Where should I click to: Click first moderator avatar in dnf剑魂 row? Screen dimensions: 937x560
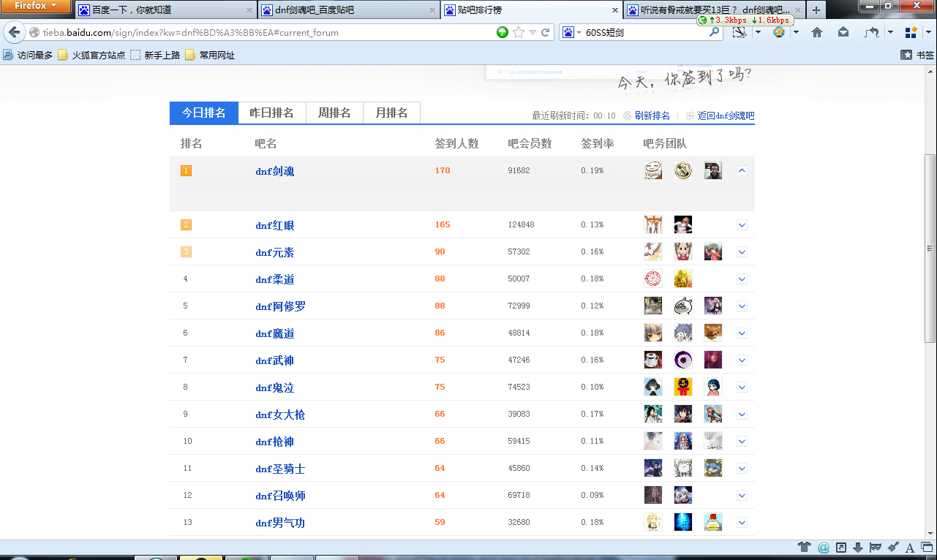click(653, 170)
